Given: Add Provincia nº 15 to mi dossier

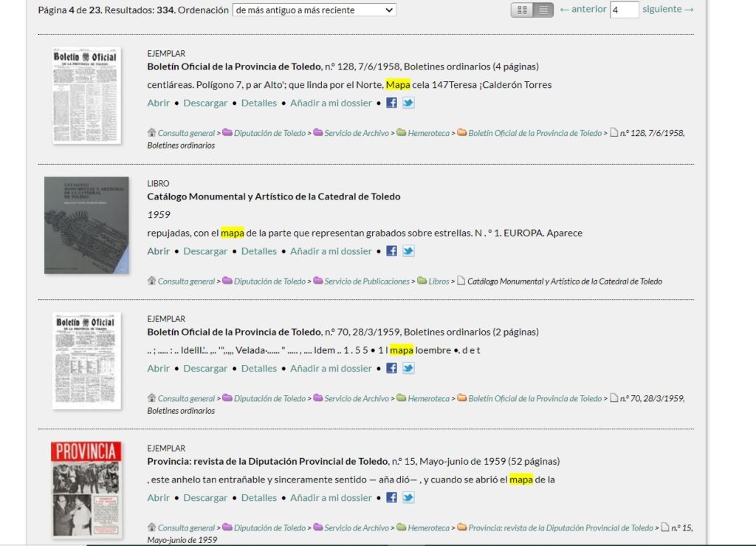Looking at the screenshot, I should [331, 497].
